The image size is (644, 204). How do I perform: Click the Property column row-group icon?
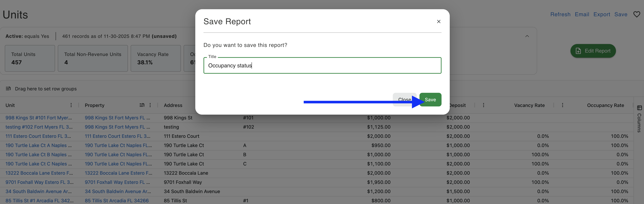pyautogui.click(x=142, y=105)
